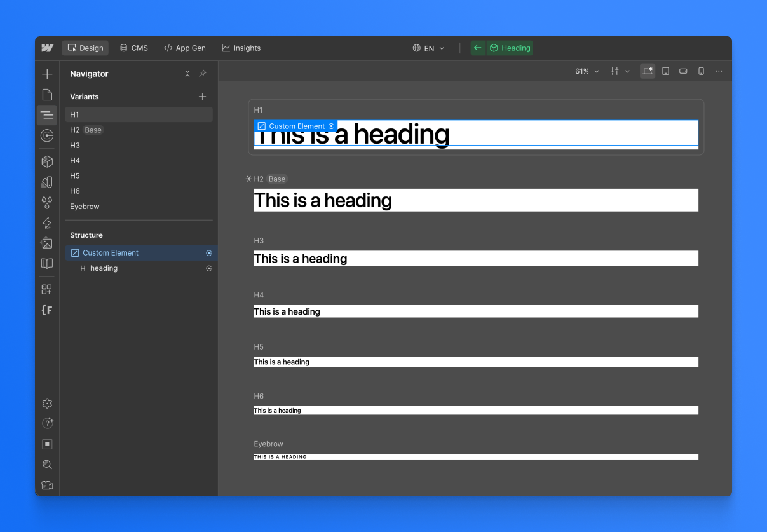Select the H3 variant in Navigator
767x532 pixels.
click(139, 145)
